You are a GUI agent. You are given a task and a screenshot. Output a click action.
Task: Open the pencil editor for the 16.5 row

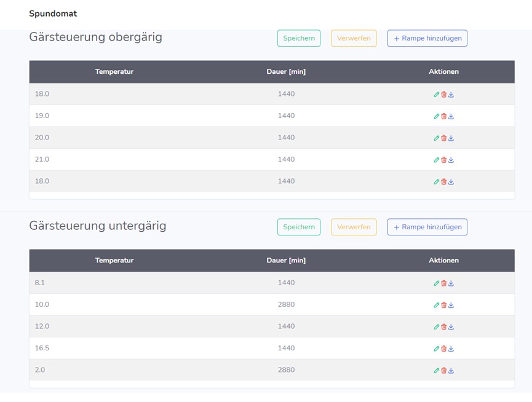pyautogui.click(x=437, y=349)
